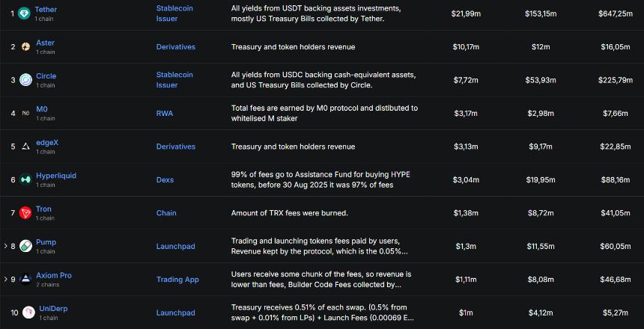Expand the Axiom Pro row chevron
Image resolution: width=644 pixels, height=329 pixels.
[5, 280]
